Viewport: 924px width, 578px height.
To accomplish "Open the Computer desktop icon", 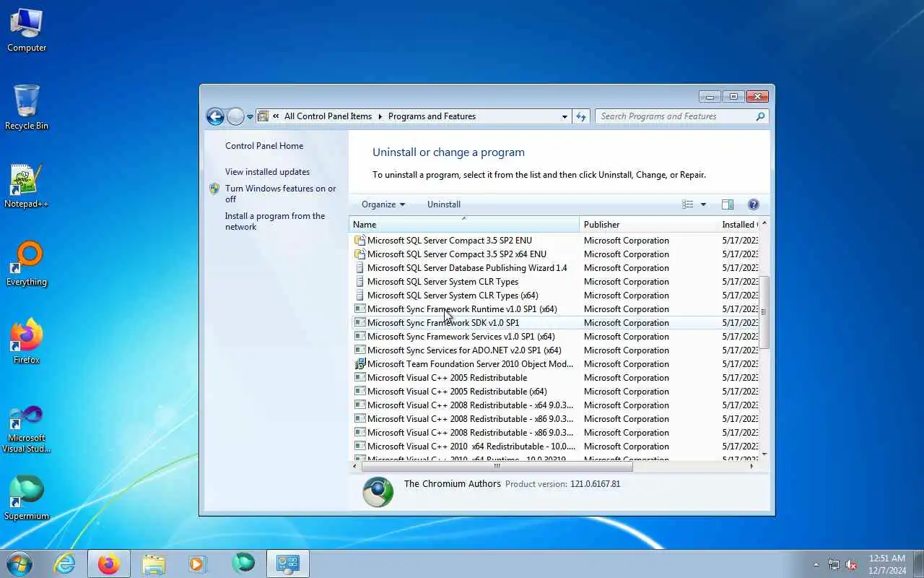I will (27, 30).
